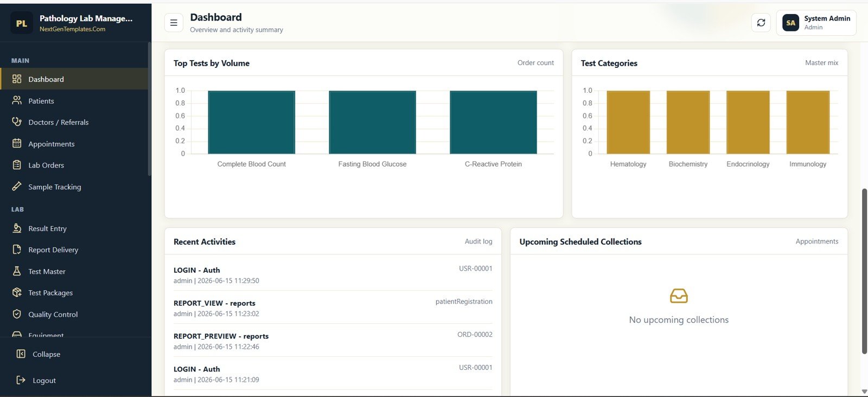868x397 pixels.
Task: Click the empty inbox icon in collections
Action: click(x=679, y=296)
